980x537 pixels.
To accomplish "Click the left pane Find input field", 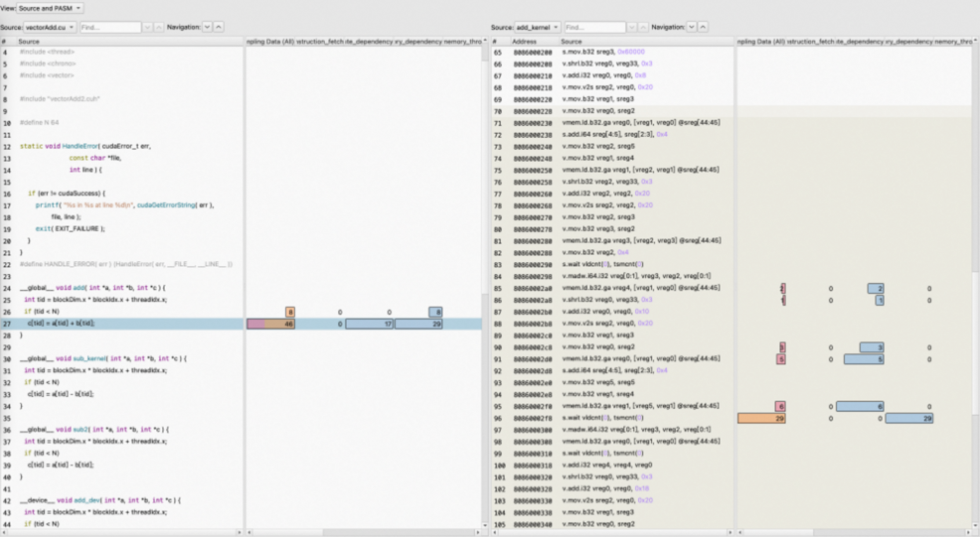I will click(110, 27).
